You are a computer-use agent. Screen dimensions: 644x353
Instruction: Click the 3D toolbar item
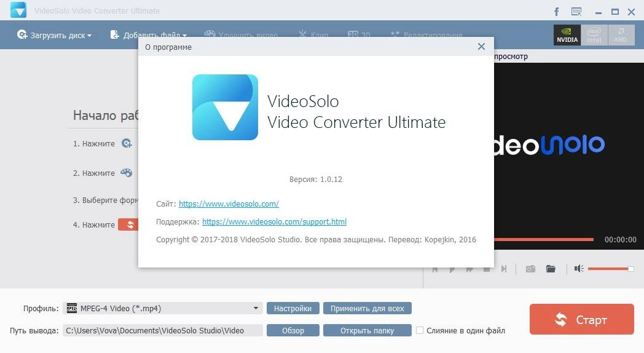(359, 35)
